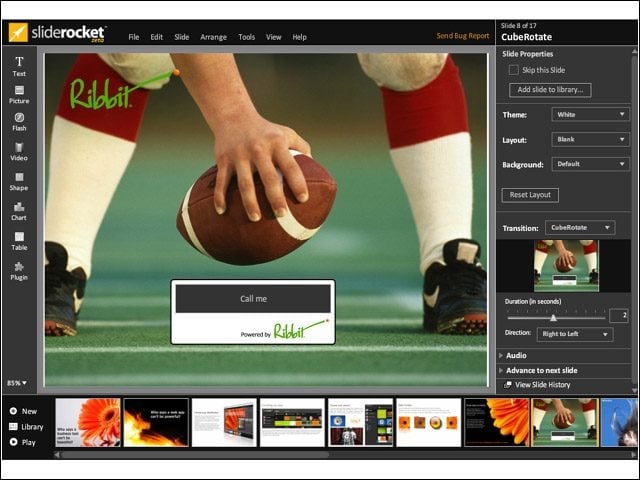Select the Flash tool
640x480 pixels.
(x=19, y=122)
